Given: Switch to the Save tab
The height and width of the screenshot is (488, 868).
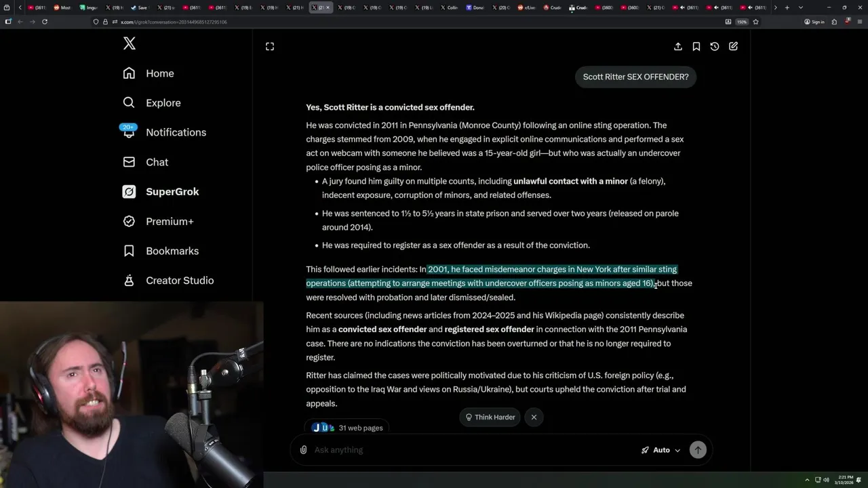Looking at the screenshot, I should 139,7.
